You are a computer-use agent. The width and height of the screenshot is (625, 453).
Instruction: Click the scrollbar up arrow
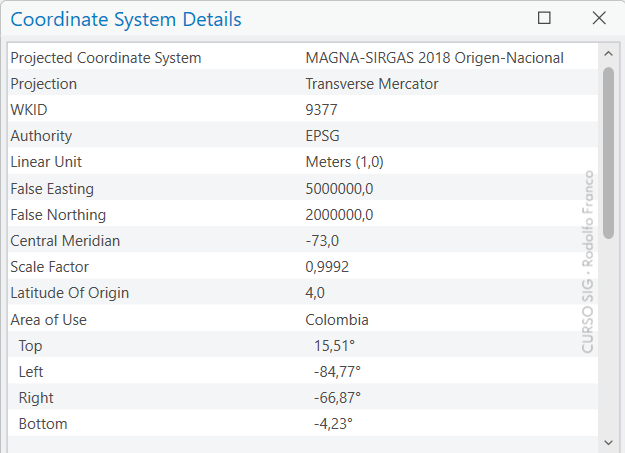tap(608, 52)
